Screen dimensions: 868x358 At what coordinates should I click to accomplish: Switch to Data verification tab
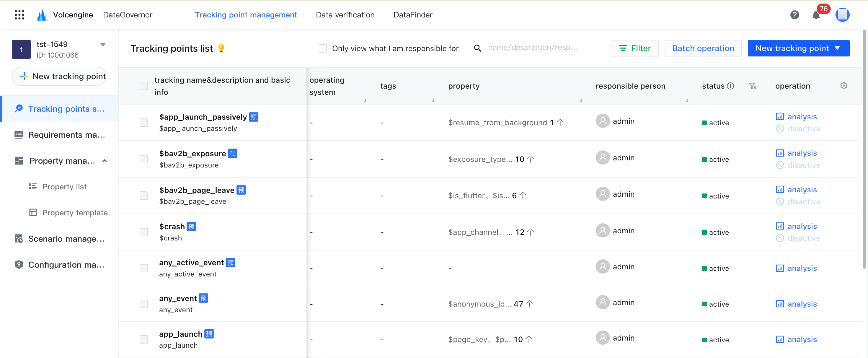[x=345, y=15]
